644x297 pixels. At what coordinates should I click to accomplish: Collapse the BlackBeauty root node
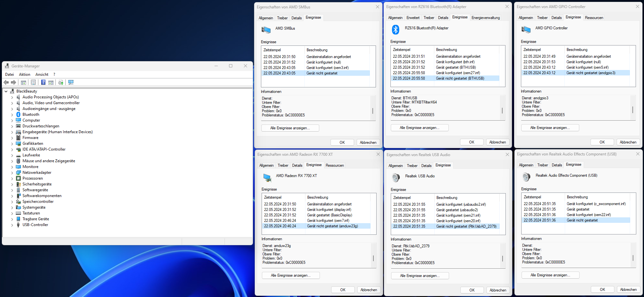[x=6, y=91]
